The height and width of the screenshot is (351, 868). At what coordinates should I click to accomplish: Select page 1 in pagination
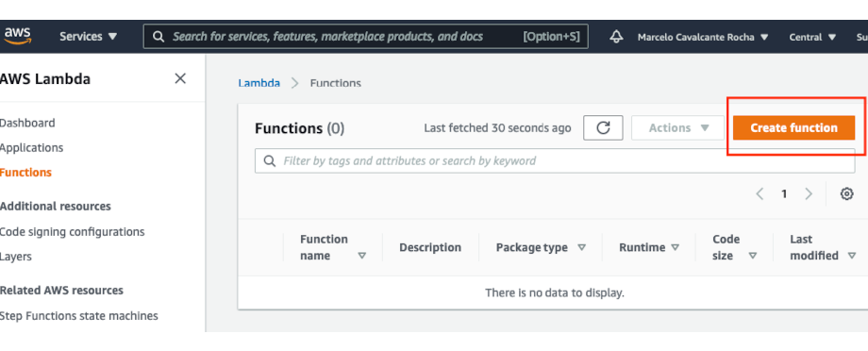tap(784, 193)
